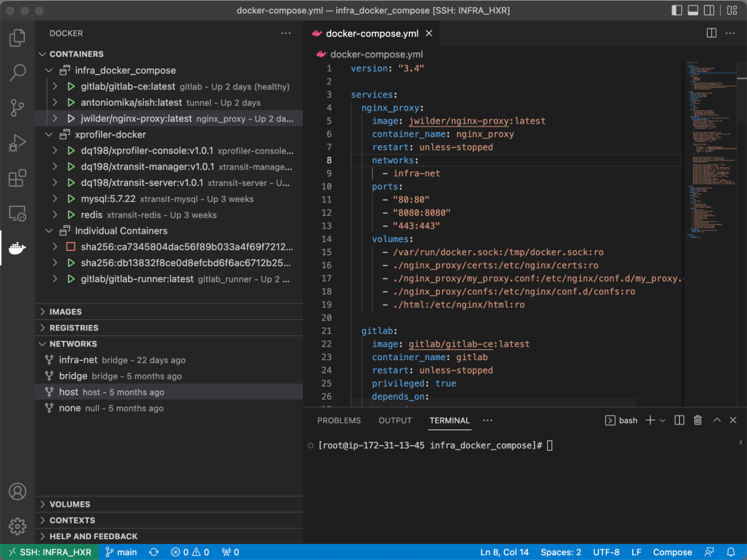Collapse the Individual Containers group
747x560 pixels.
pyautogui.click(x=169, y=230)
